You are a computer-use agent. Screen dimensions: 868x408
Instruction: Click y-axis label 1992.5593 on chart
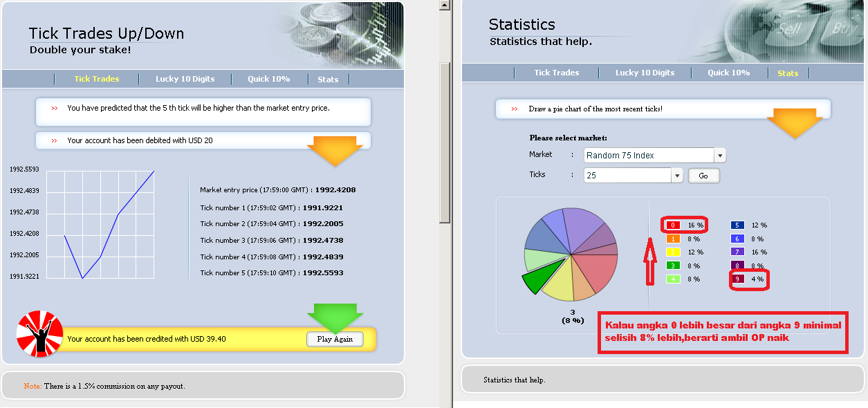tap(24, 169)
